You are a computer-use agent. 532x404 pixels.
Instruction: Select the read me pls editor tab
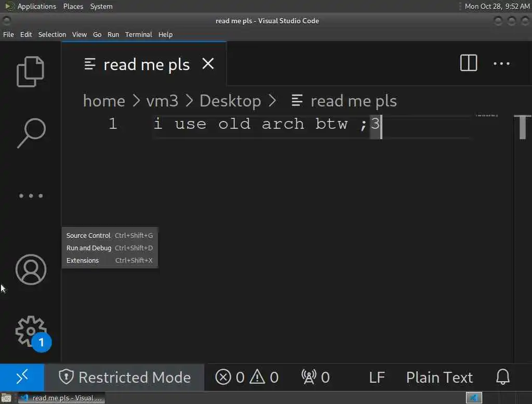[144, 64]
